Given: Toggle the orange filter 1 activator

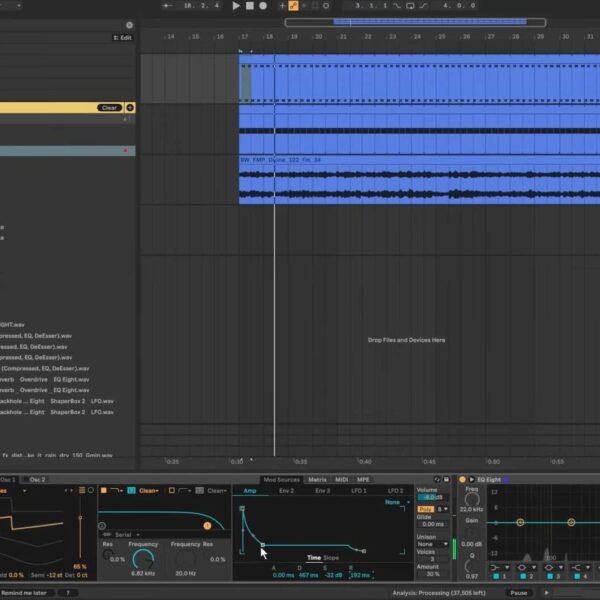Looking at the screenshot, I should pos(104,491).
